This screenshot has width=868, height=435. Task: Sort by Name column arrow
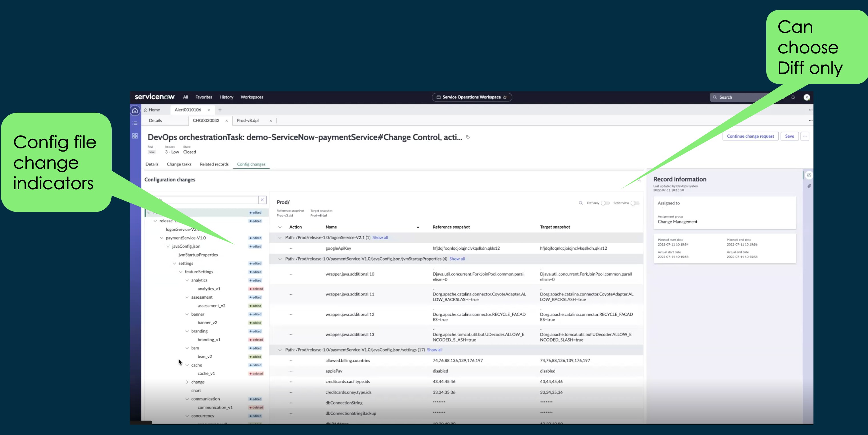(418, 227)
